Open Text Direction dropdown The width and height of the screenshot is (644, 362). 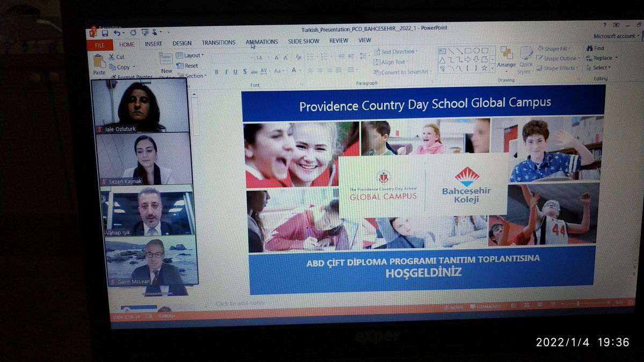(x=395, y=52)
